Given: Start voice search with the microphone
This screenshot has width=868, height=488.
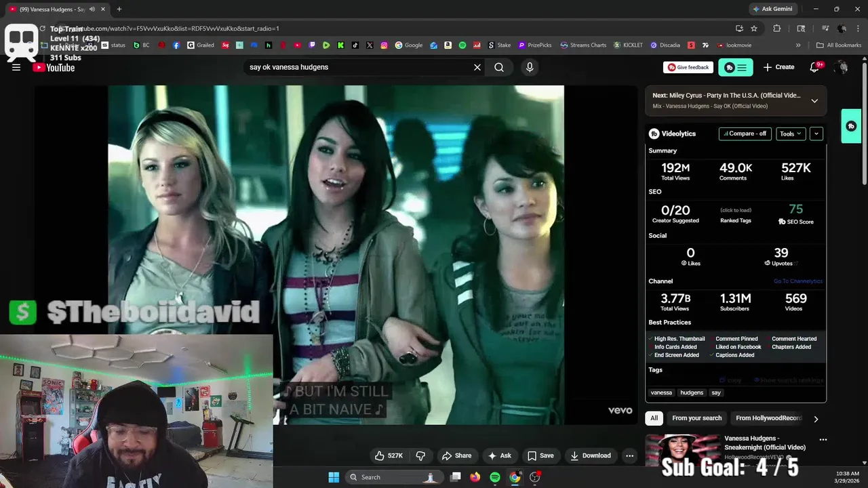Looking at the screenshot, I should (530, 67).
